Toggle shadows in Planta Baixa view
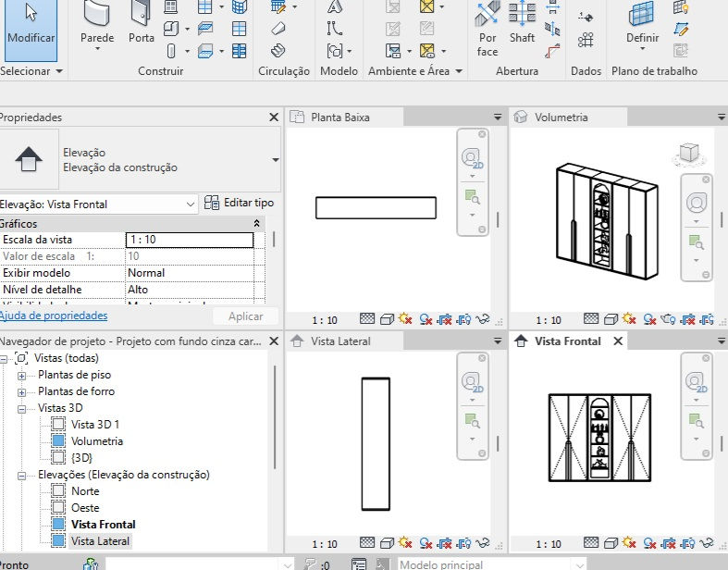The width and height of the screenshot is (728, 570). pos(426,319)
